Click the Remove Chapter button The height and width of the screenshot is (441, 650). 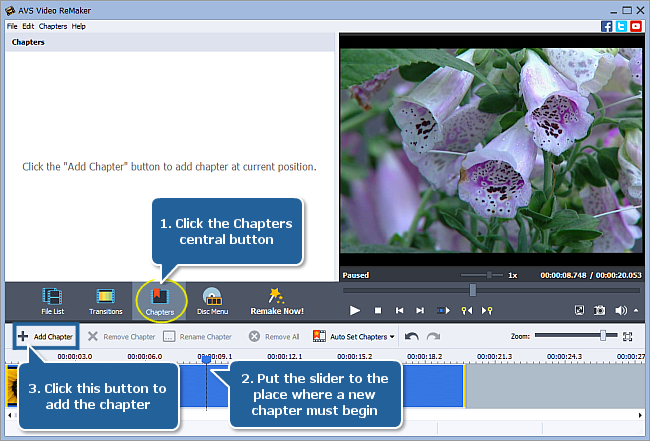coord(121,337)
